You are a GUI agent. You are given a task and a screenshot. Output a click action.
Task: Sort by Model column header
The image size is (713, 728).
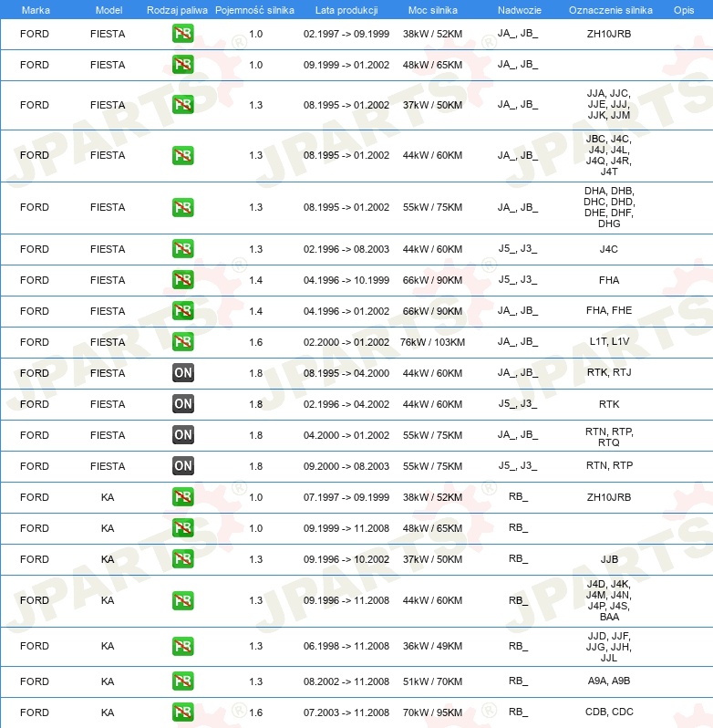tap(109, 10)
